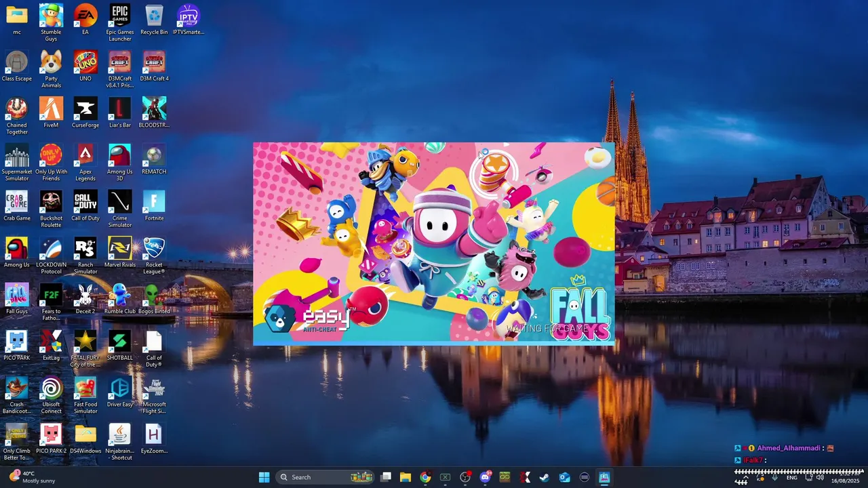Open Ranch Simulator shortcut
Image resolution: width=868 pixels, height=488 pixels.
(85, 256)
